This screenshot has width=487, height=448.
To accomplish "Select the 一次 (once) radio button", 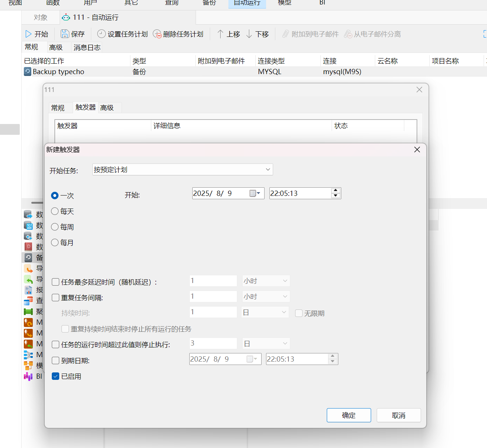I will tap(55, 196).
